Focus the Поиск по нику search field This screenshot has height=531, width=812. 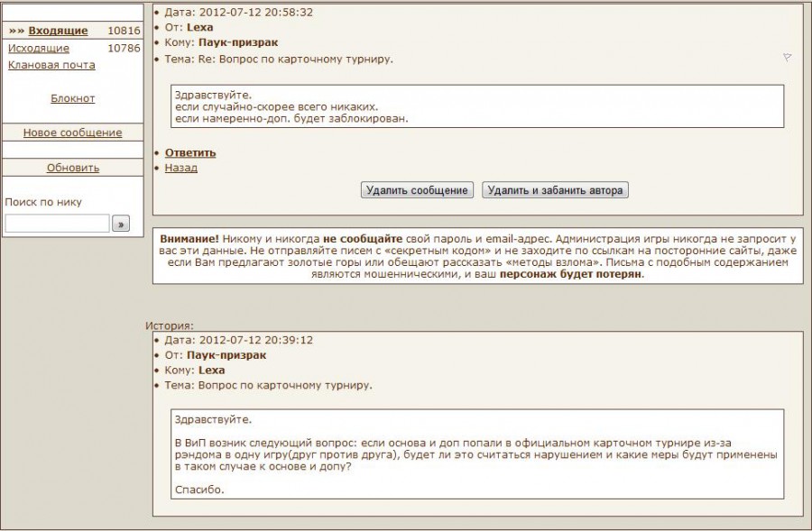tap(57, 224)
